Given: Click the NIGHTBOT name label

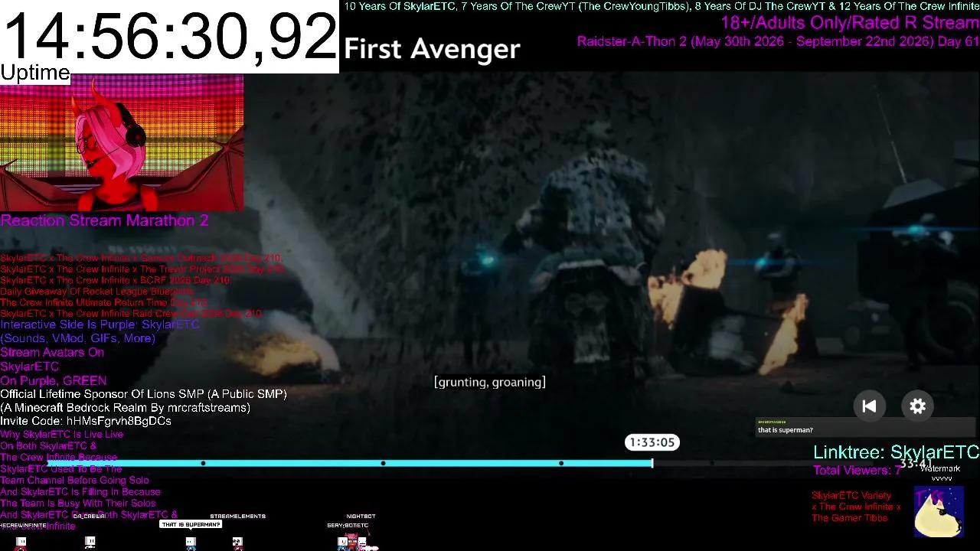Looking at the screenshot, I should [x=361, y=517].
